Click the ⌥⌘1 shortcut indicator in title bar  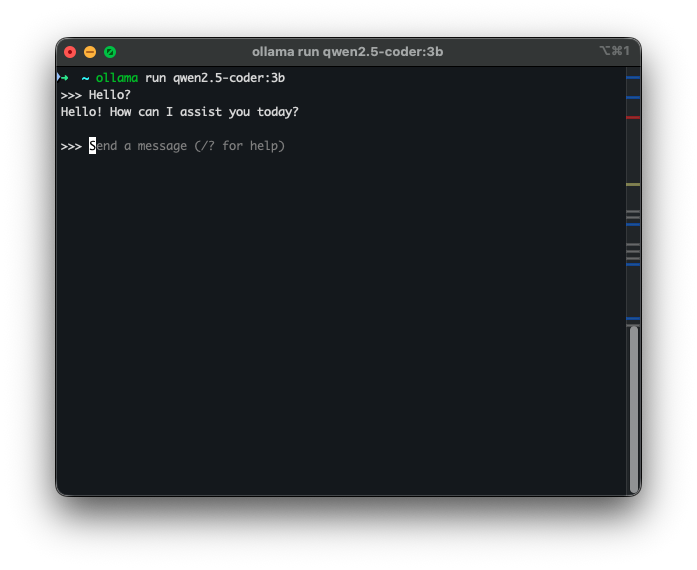(614, 51)
